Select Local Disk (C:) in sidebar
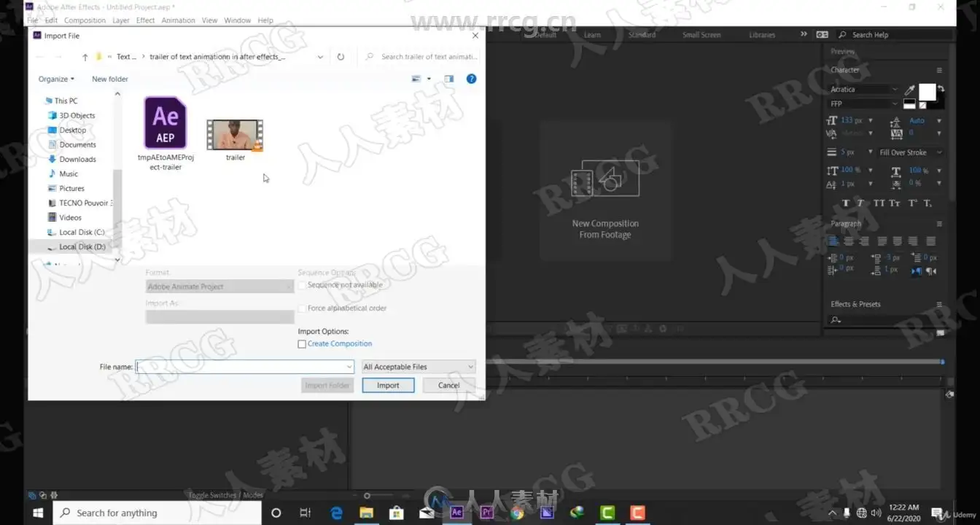Viewport: 980px width, 525px height. click(76, 232)
